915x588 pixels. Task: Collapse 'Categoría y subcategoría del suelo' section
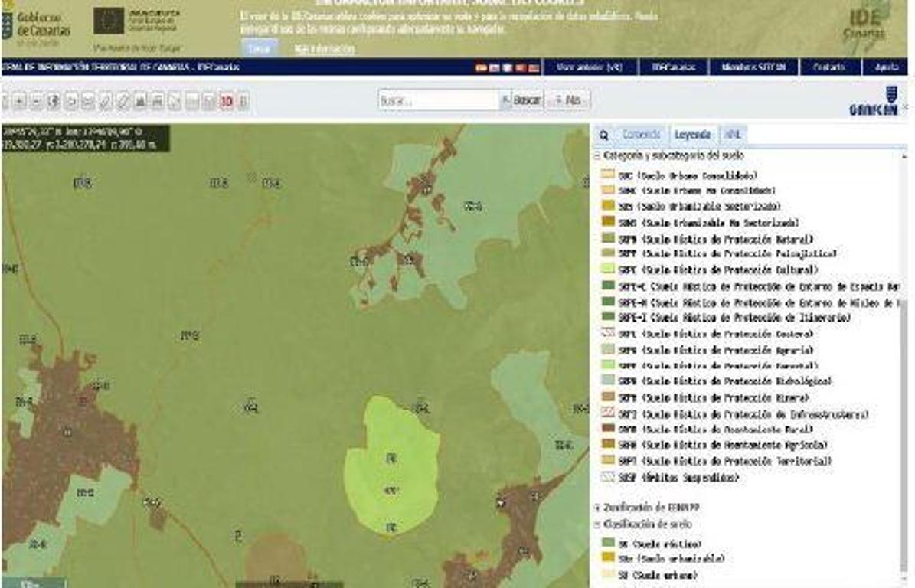(x=597, y=155)
